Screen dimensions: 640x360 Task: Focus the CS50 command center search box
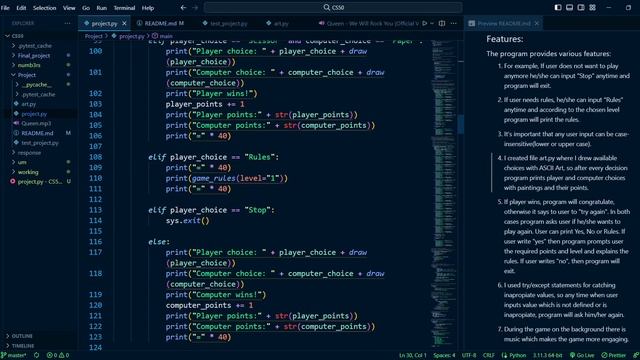click(333, 7)
